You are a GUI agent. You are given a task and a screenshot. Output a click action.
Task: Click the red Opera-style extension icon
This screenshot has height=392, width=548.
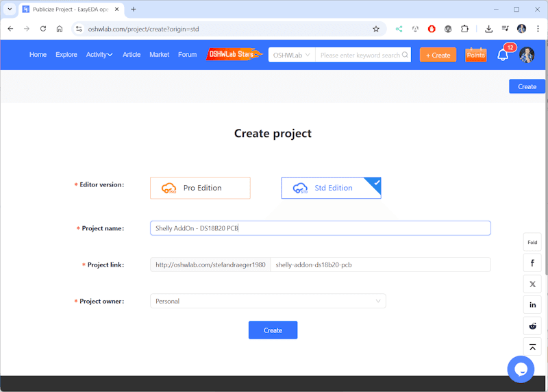432,29
